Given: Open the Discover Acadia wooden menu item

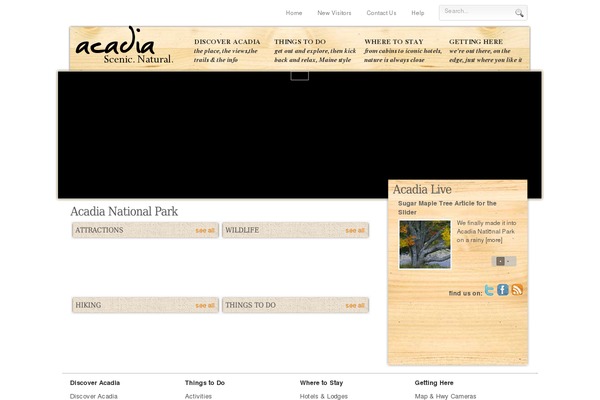Looking at the screenshot, I should coord(227,51).
